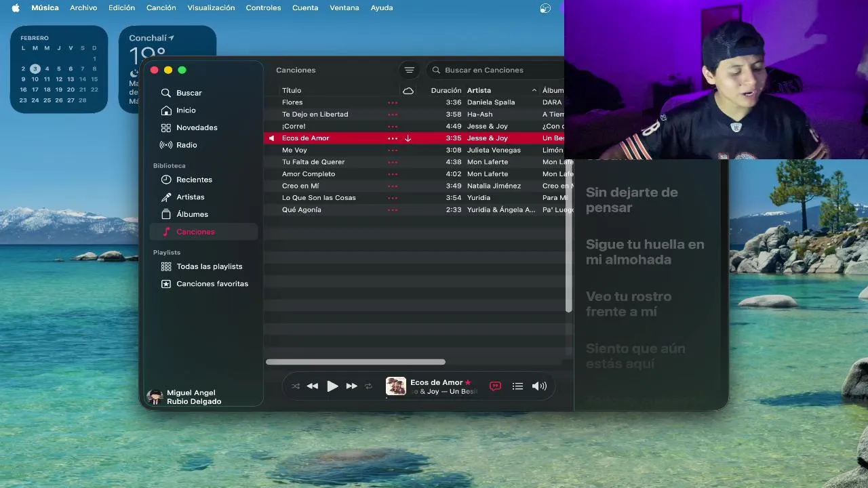The width and height of the screenshot is (868, 488).
Task: Select Canciones in the library
Action: click(203, 232)
